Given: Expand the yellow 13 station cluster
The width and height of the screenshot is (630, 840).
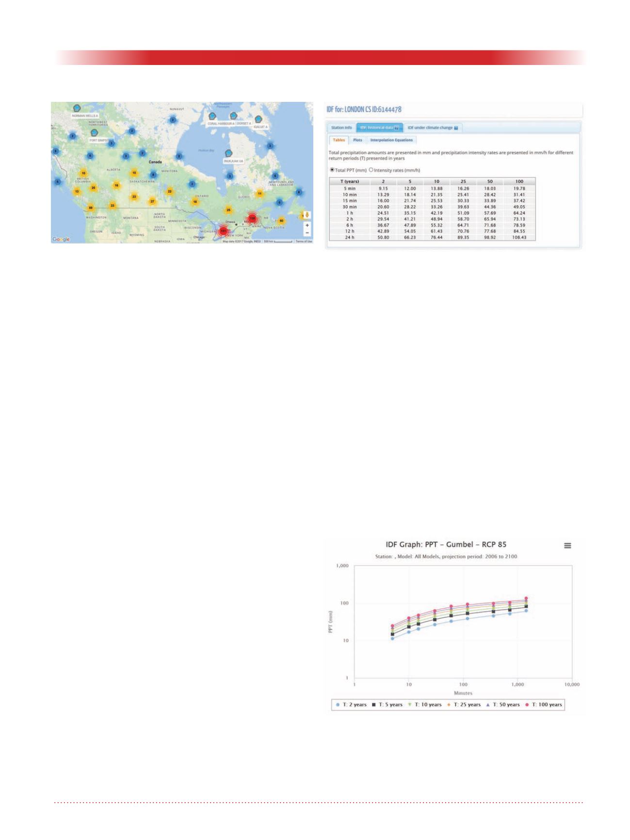Looking at the screenshot, I should coord(76,192).
